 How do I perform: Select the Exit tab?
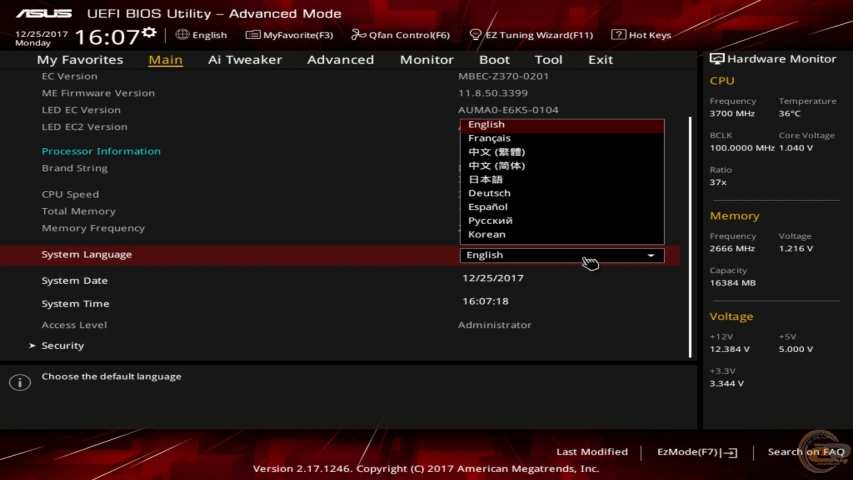pos(601,59)
